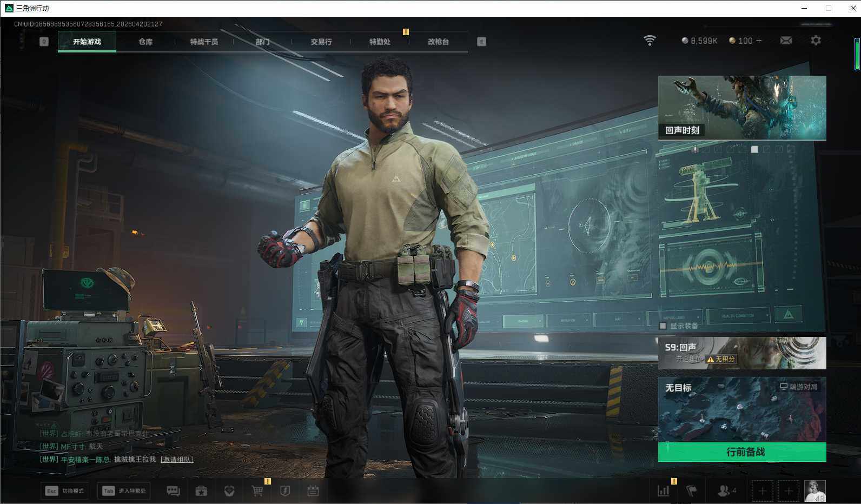The height and width of the screenshot is (504, 861).
Task: Enable the 显示装备 checkbox
Action: tap(663, 326)
